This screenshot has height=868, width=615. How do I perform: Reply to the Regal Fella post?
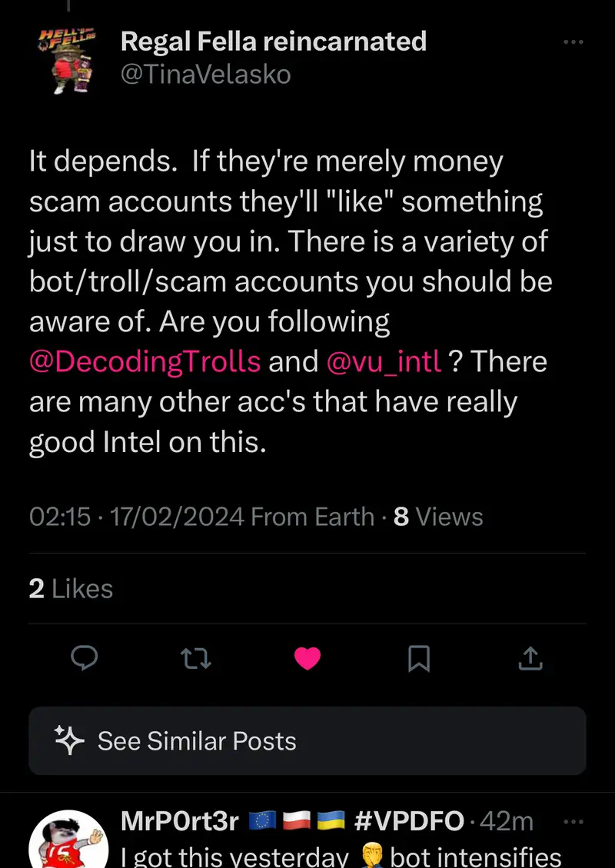click(85, 658)
